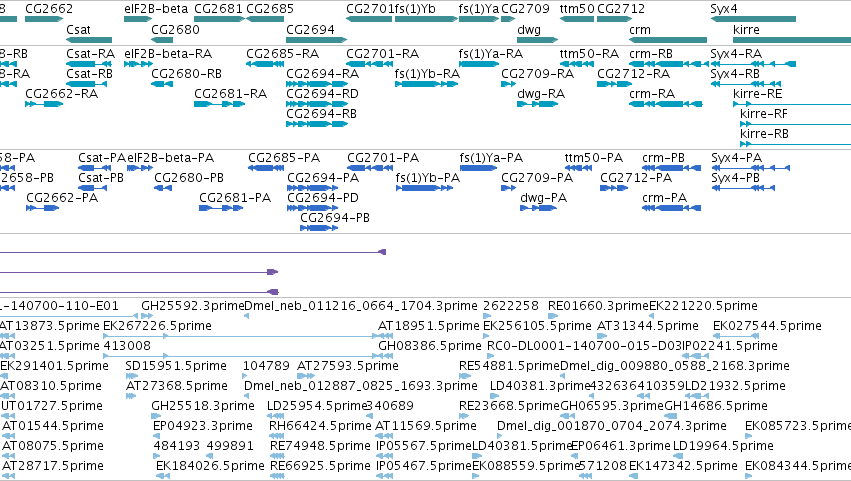
Task: Select the Csat-RA transcript
Action: 90,64
